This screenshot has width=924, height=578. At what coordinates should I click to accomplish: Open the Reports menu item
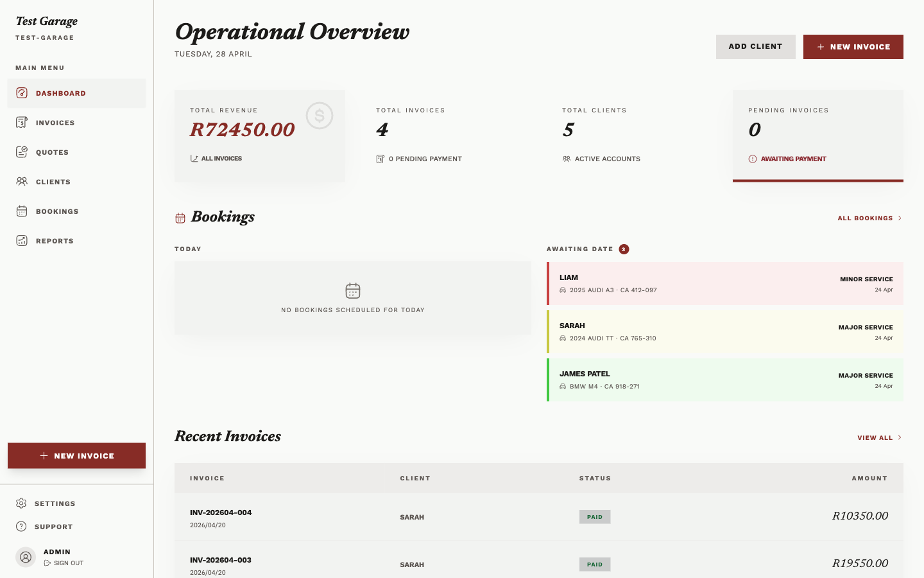77,241
